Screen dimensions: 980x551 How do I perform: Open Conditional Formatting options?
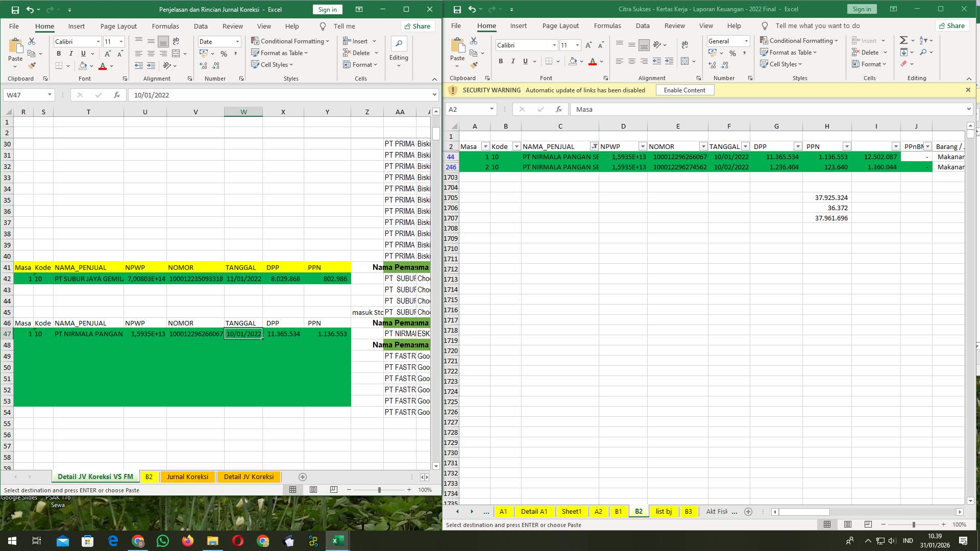pos(290,41)
